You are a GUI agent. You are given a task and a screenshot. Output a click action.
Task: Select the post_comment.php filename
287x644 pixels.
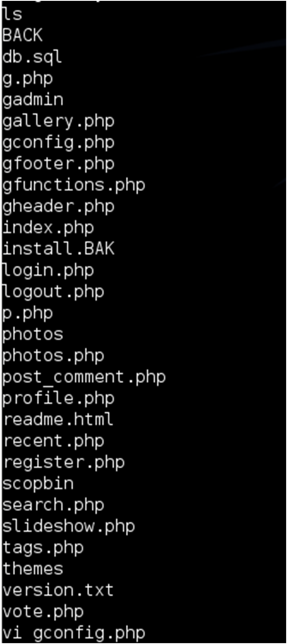[84, 377]
